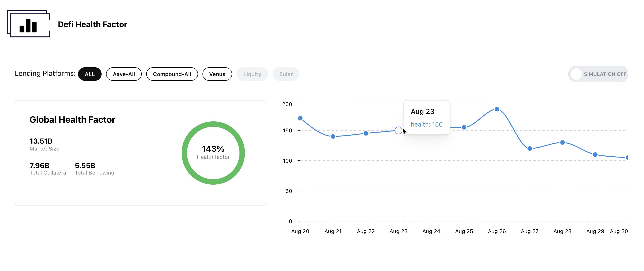
Task: Click the 143% health factor ring
Action: (x=213, y=153)
